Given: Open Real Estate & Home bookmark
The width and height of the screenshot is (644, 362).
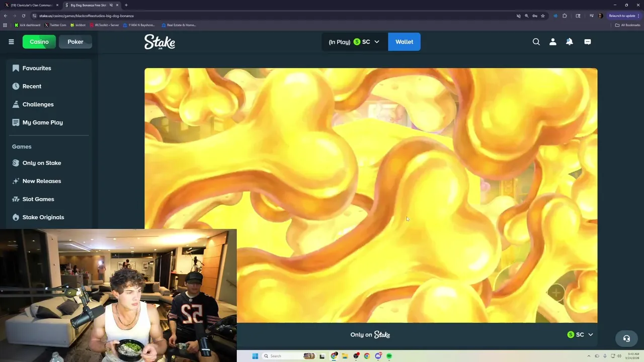Looking at the screenshot, I should click(x=179, y=25).
